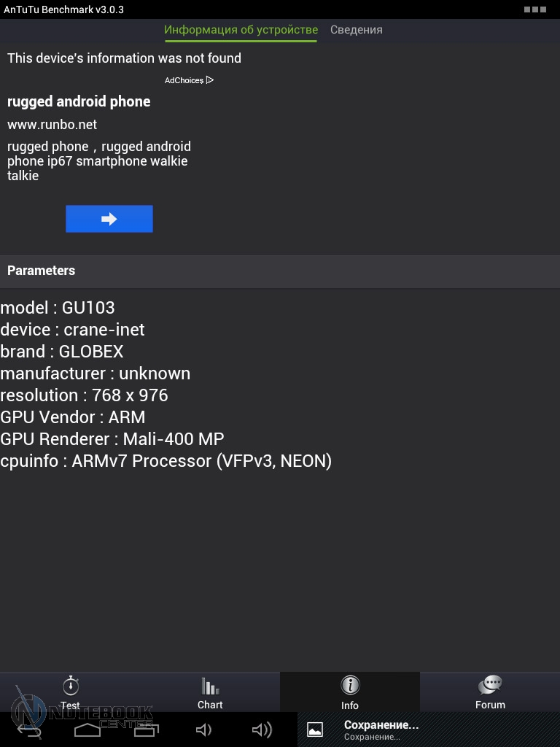Tap the Android home icon

[87, 729]
